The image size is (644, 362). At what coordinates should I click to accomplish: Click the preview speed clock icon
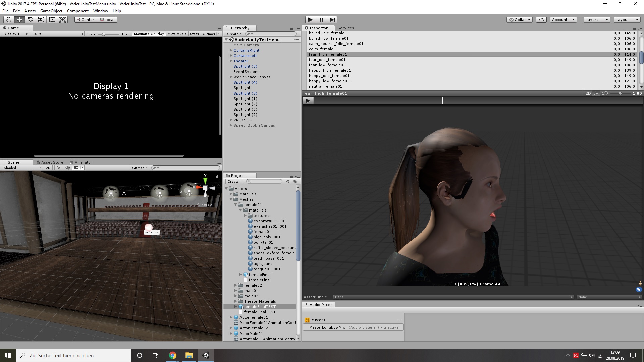point(604,93)
